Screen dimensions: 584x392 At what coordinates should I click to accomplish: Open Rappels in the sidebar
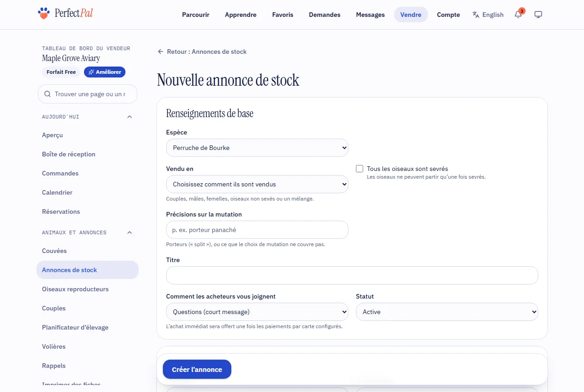point(88,366)
